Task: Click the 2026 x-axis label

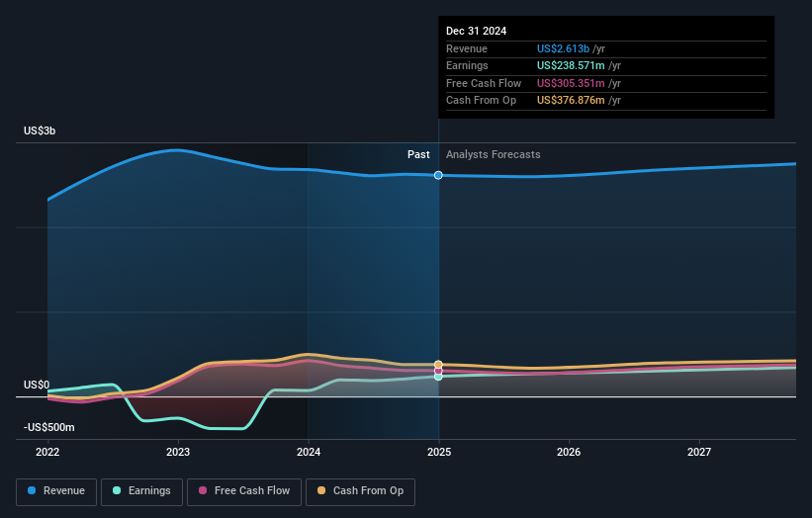Action: coord(569,453)
